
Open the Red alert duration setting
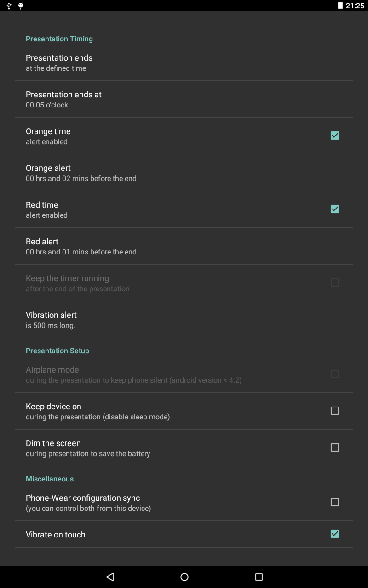point(184,246)
